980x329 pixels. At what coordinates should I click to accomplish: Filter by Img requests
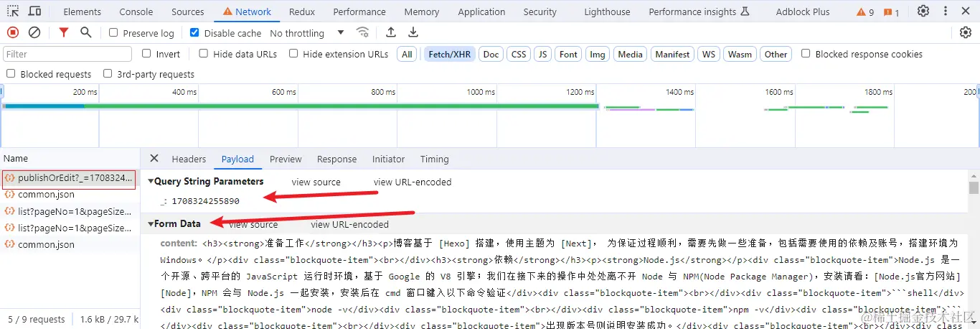pos(597,54)
